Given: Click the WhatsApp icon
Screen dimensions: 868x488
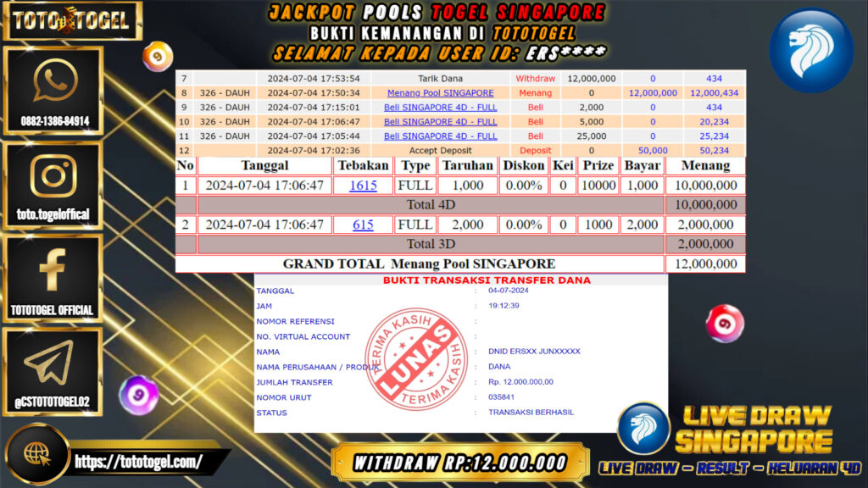Looking at the screenshot, I should pos(55,80).
